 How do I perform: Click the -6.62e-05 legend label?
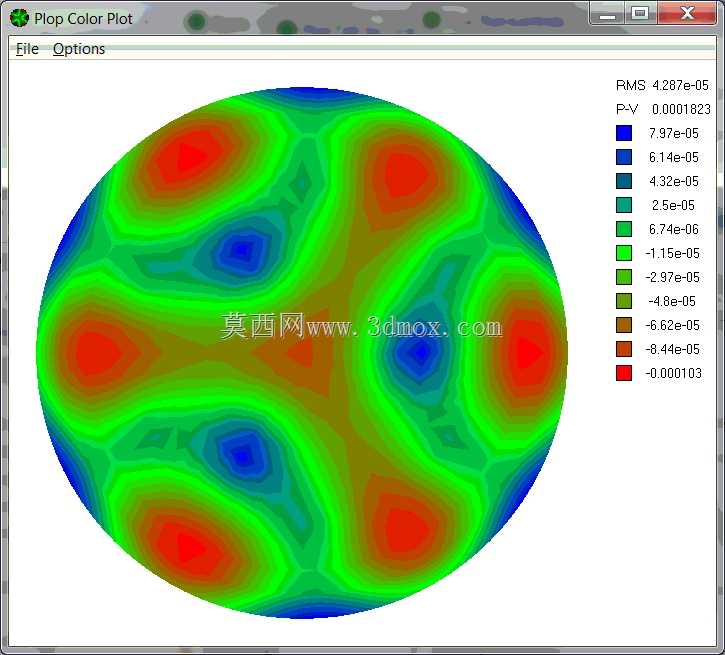click(x=673, y=325)
